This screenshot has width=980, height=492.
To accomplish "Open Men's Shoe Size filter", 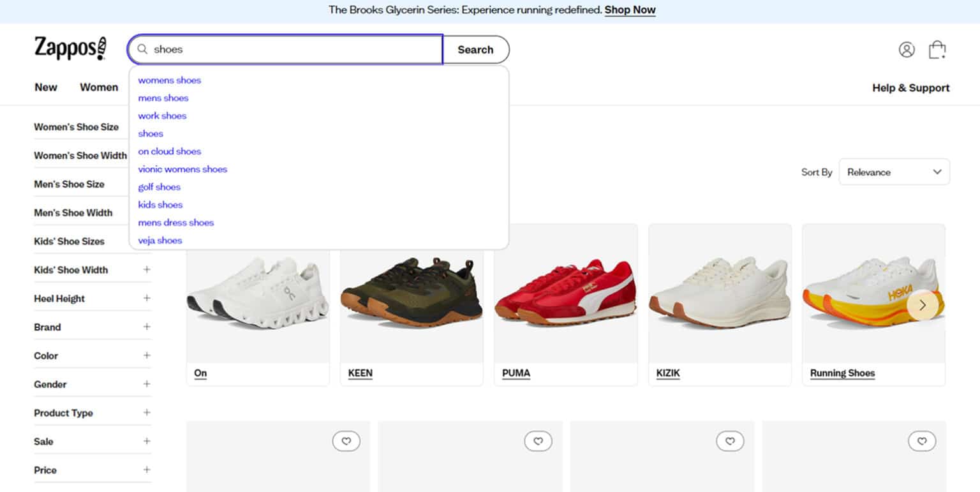I will click(69, 184).
